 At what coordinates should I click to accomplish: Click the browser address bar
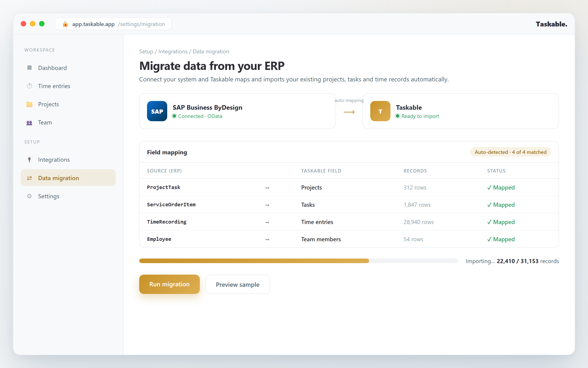point(113,24)
